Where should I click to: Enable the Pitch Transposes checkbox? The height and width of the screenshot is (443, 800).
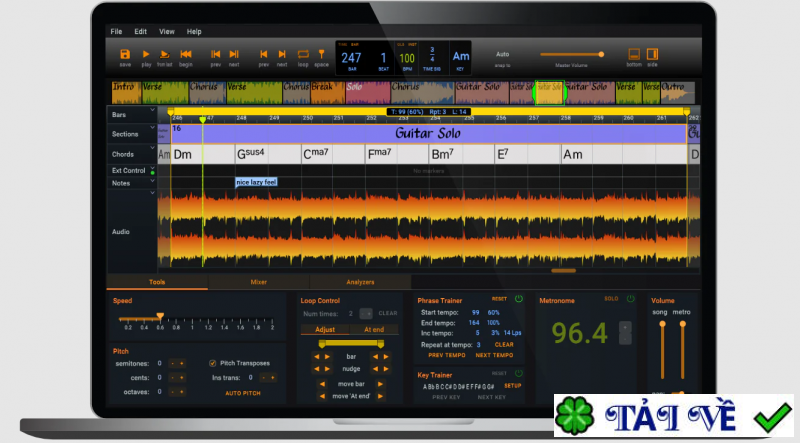pyautogui.click(x=212, y=363)
